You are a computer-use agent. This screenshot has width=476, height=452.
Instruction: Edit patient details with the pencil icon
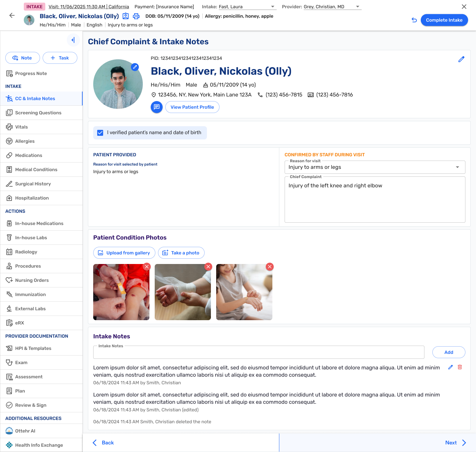[x=461, y=59]
